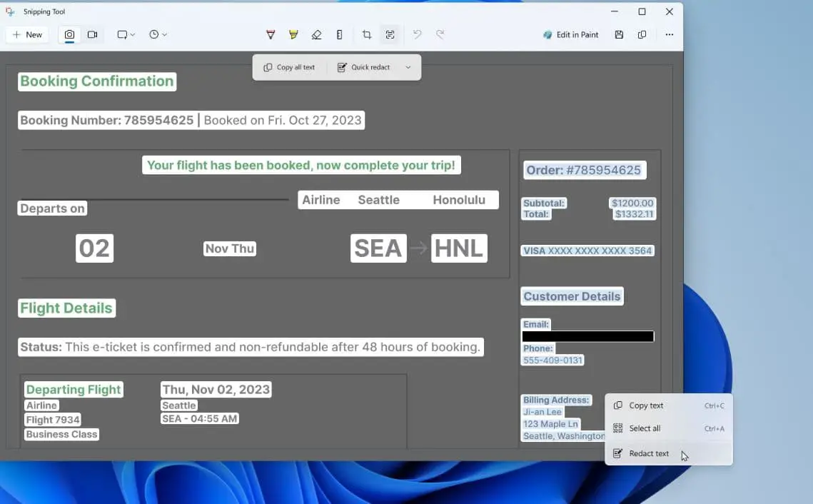Click Copy all text
This screenshot has width=813, height=504.
click(x=289, y=67)
